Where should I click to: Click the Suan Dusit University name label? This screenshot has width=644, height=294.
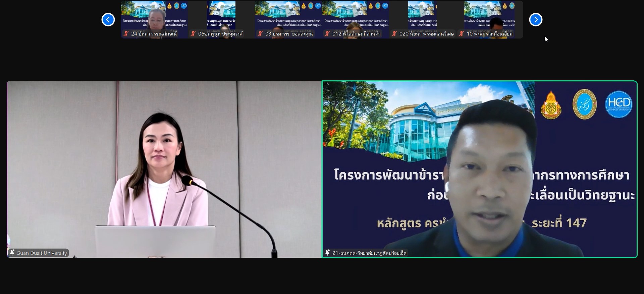[x=42, y=253]
